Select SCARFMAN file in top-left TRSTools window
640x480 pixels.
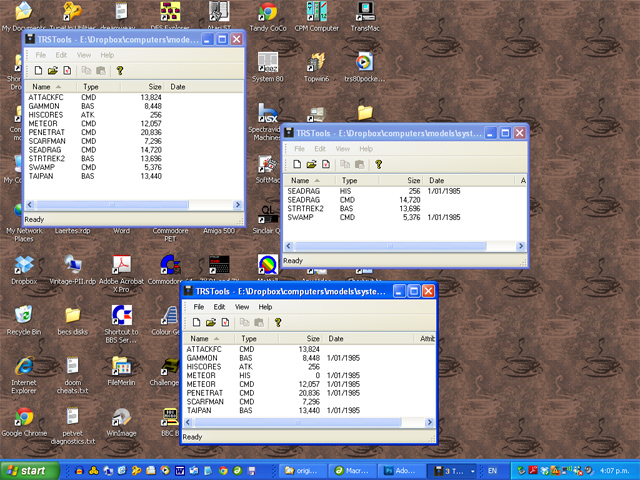pos(47,141)
